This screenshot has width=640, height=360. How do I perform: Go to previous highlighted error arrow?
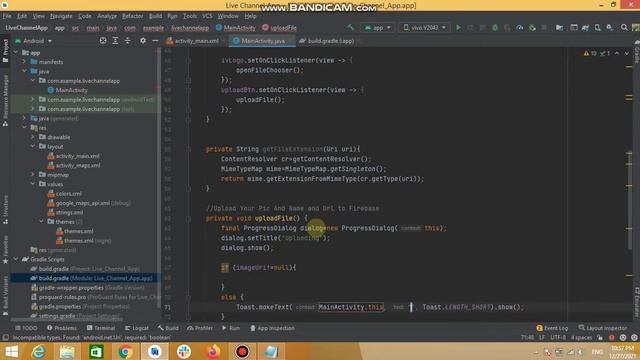click(x=617, y=53)
